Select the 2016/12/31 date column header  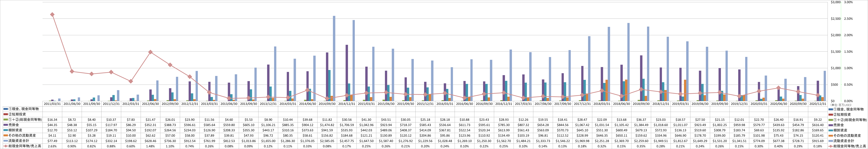(504, 104)
